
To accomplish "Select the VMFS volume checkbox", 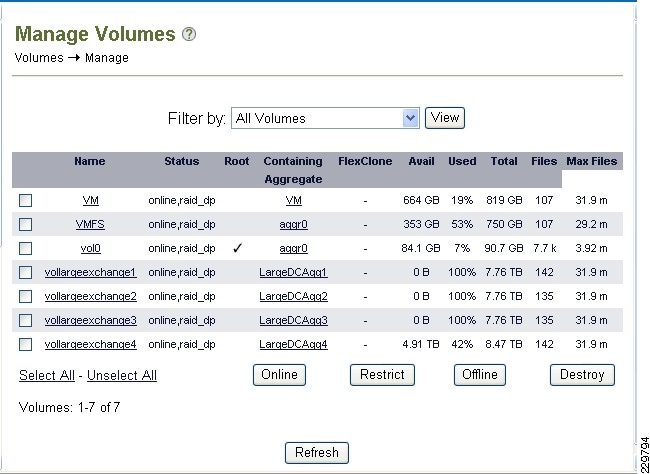I will pyautogui.click(x=25, y=224).
